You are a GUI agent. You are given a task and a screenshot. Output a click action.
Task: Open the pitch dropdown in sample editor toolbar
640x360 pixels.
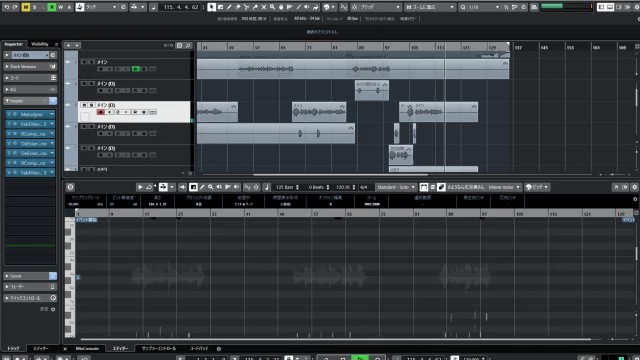[x=537, y=187]
